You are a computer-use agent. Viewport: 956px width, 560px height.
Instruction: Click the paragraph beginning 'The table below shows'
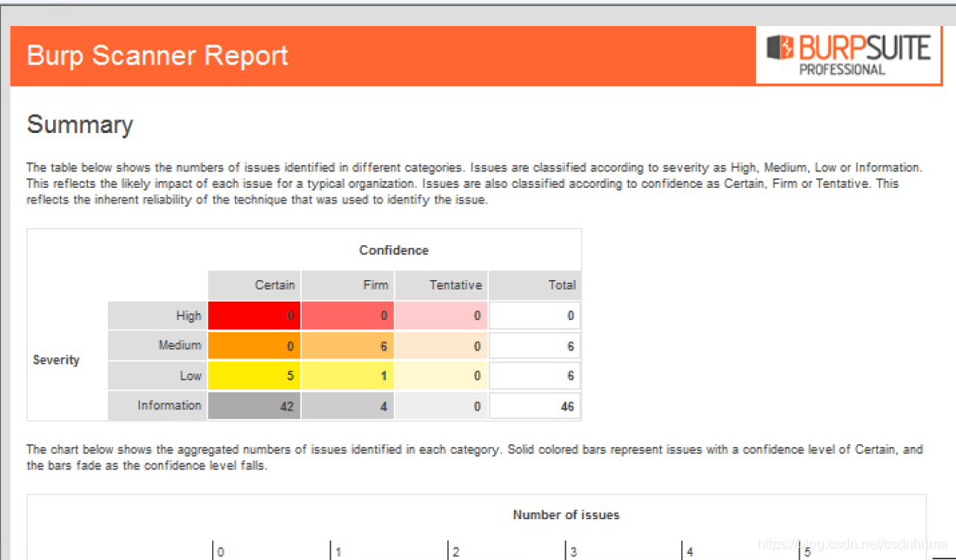[x=474, y=183]
